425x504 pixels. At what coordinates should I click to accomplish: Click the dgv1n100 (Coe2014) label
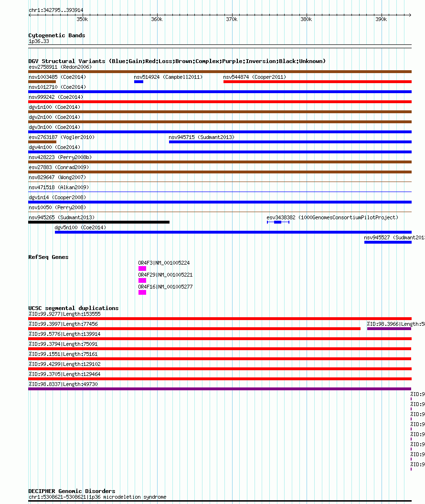click(x=54, y=107)
